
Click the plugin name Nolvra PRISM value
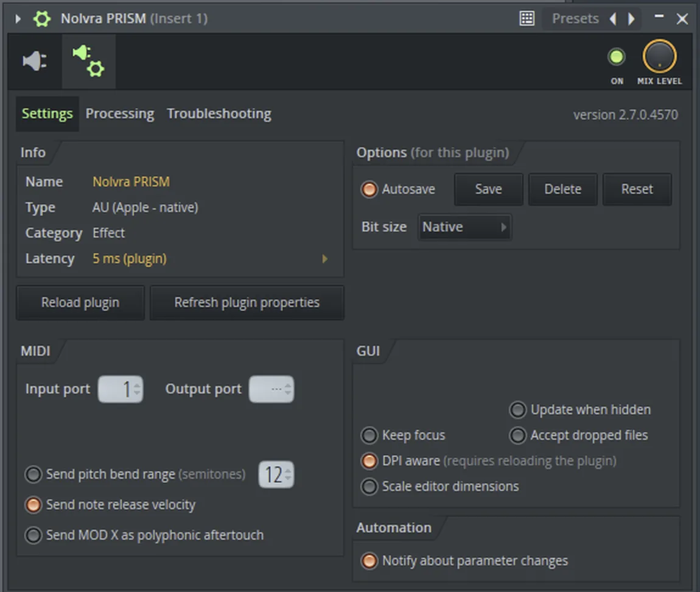tap(131, 182)
